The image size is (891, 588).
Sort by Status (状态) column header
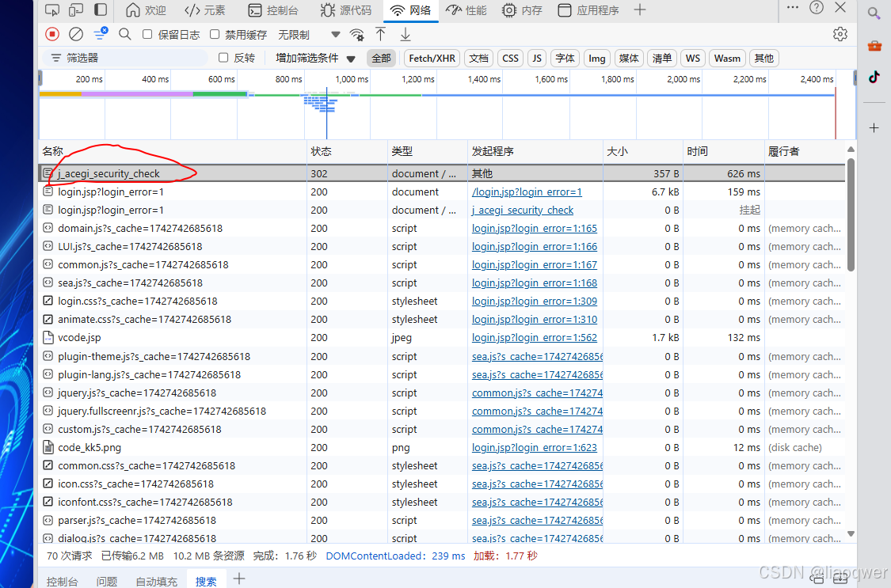pos(347,151)
